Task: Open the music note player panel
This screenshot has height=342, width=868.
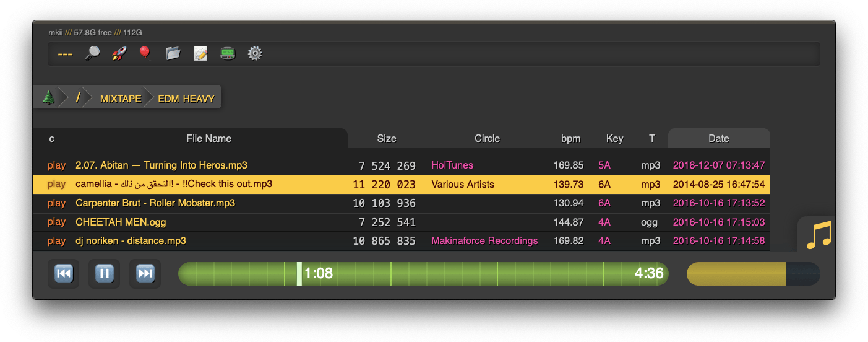Action: pos(819,236)
